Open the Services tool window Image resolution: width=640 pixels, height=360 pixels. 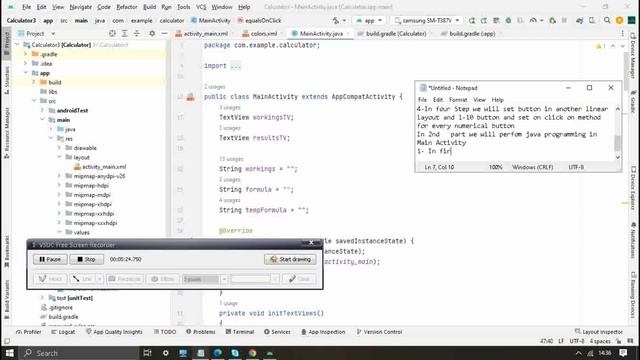click(x=277, y=332)
